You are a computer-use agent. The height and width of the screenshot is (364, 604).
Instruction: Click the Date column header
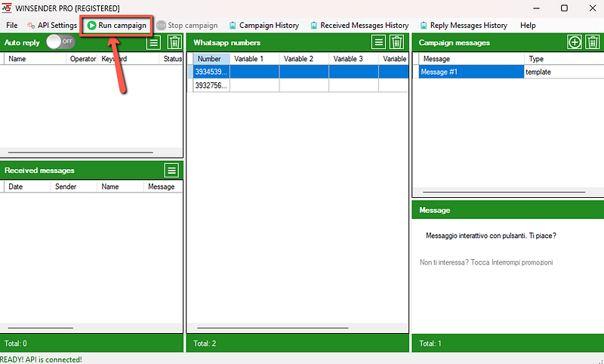click(27, 187)
